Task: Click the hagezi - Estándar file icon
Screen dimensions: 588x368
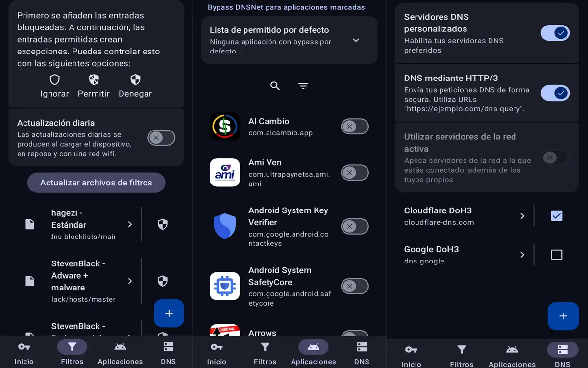Action: pos(30,224)
